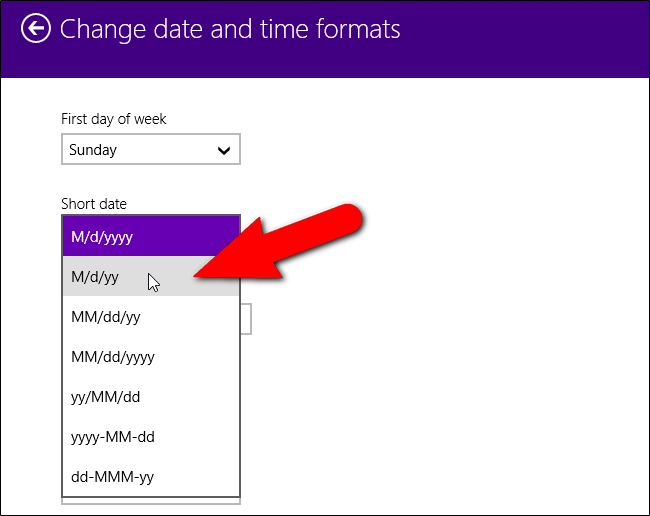Select MM/dd/yyyy in the Short date list
This screenshot has height=516, width=650.
click(x=150, y=357)
